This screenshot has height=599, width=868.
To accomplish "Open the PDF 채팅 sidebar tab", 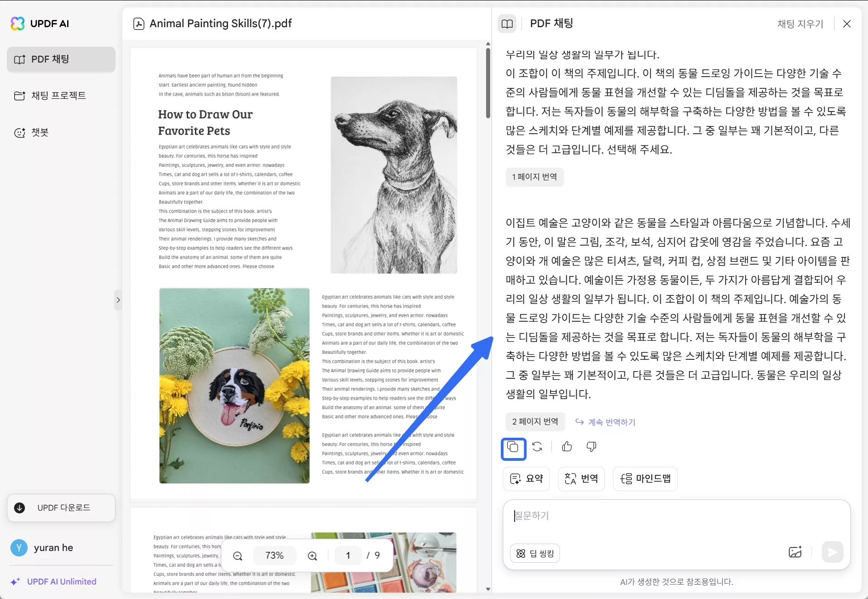I will pos(61,59).
